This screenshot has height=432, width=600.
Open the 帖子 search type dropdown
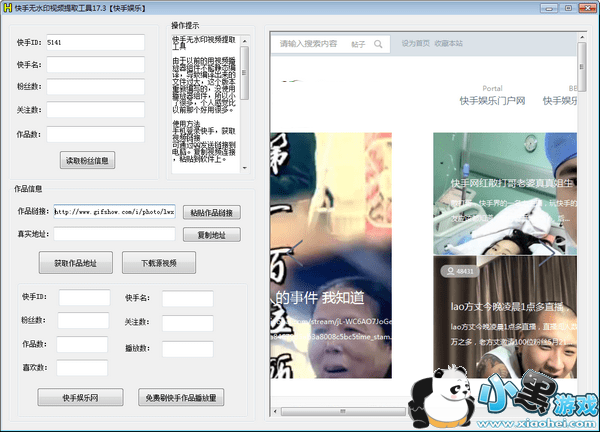pyautogui.click(x=358, y=44)
